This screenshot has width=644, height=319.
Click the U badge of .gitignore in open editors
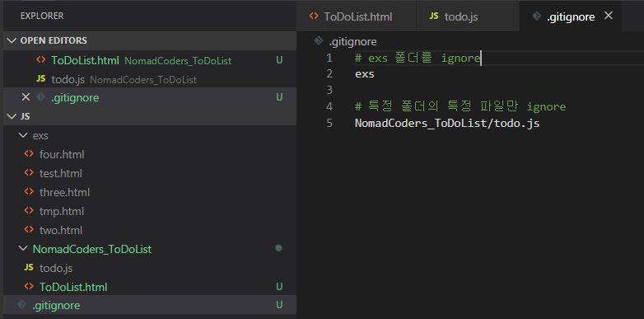point(279,97)
